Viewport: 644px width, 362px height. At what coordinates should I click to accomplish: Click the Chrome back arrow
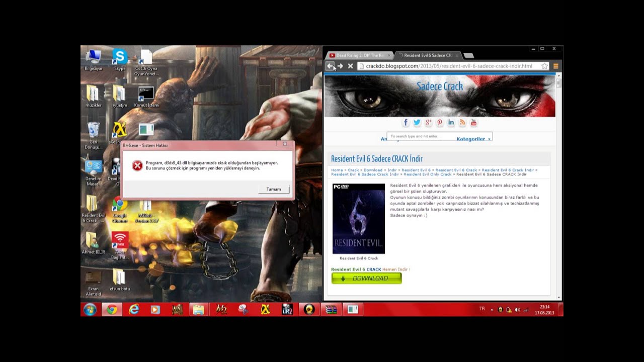[x=330, y=66]
